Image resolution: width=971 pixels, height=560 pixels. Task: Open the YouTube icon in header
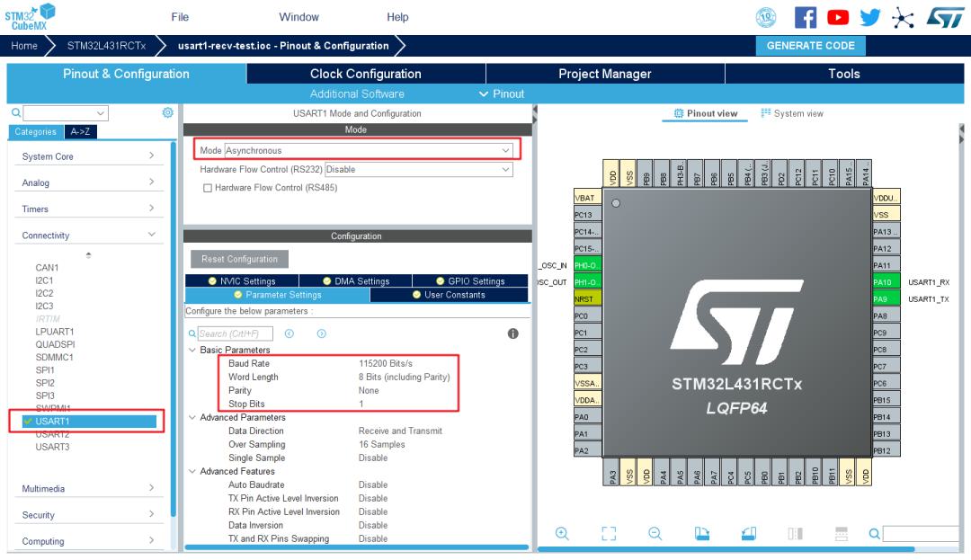pos(838,17)
